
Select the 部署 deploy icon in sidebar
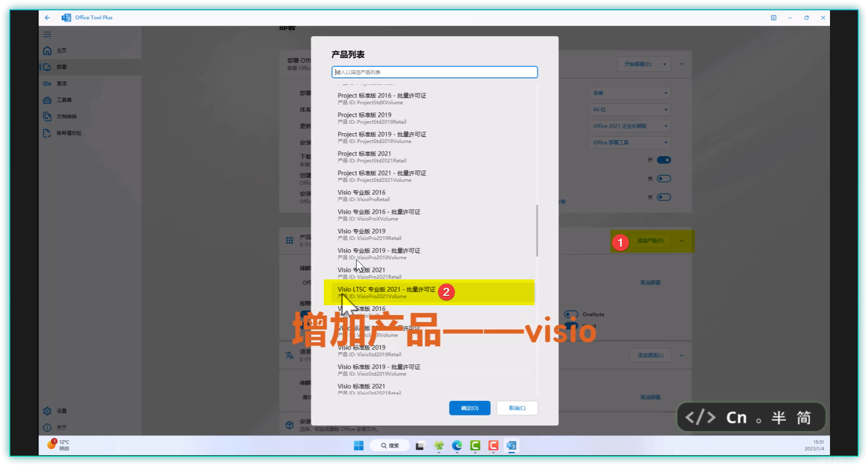click(47, 67)
